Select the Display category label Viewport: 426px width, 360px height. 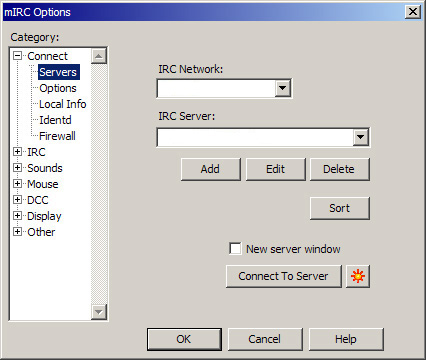click(44, 216)
